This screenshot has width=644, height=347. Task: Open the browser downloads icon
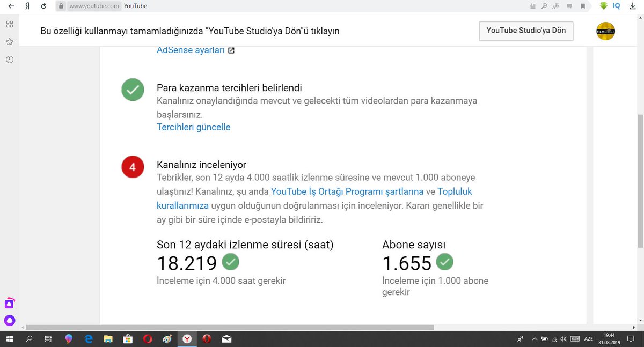point(632,6)
